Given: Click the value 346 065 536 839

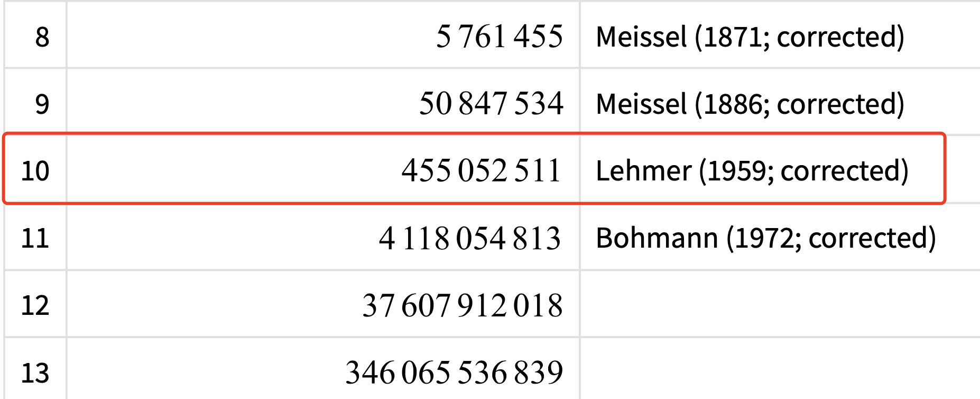Looking at the screenshot, I should 454,372.
